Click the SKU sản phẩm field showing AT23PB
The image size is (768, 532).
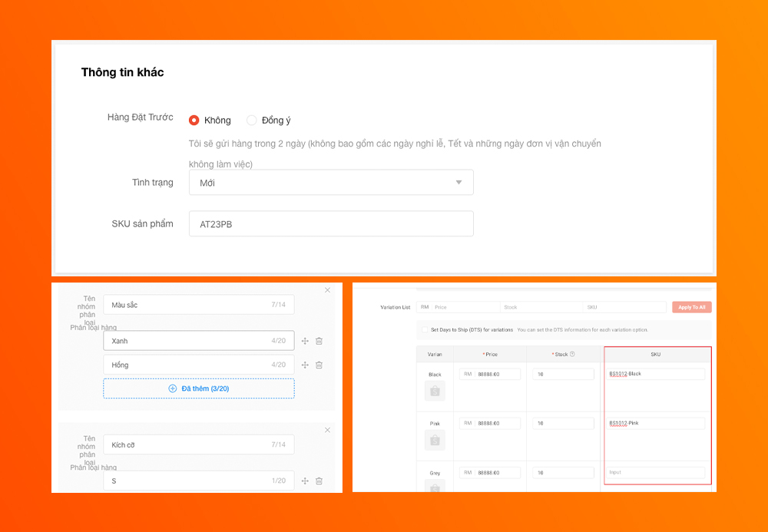pos(331,223)
